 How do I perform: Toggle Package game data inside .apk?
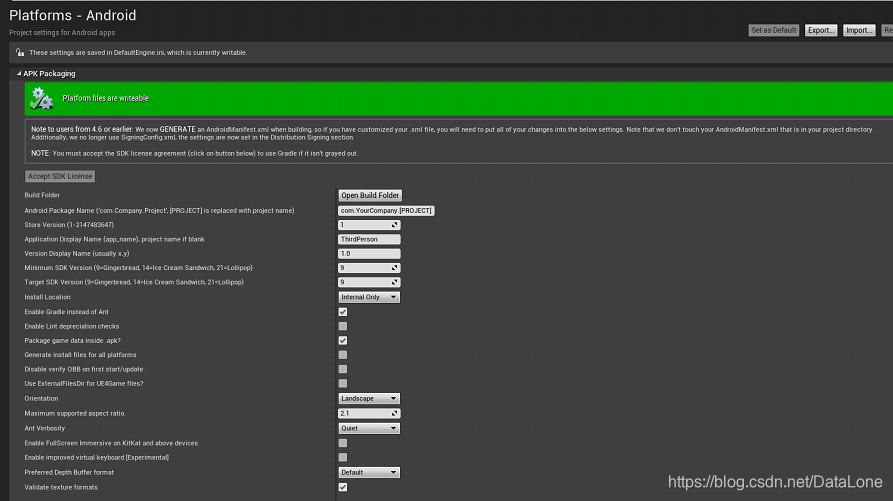(x=343, y=340)
